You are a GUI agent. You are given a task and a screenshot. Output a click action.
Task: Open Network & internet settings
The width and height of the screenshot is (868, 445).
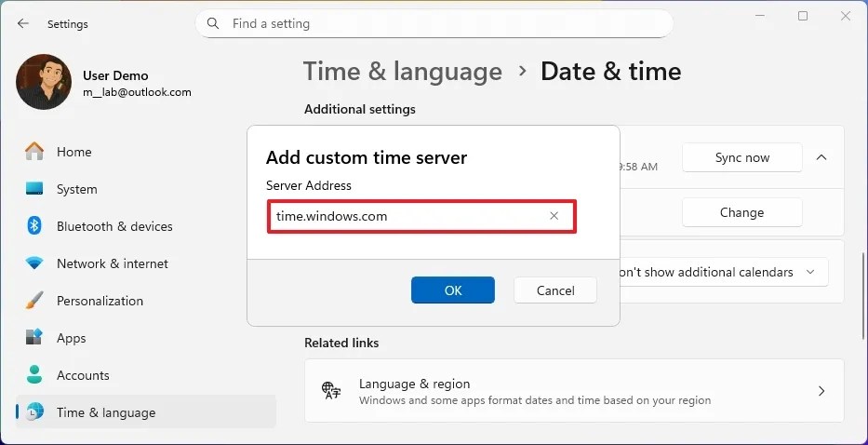(x=146, y=263)
